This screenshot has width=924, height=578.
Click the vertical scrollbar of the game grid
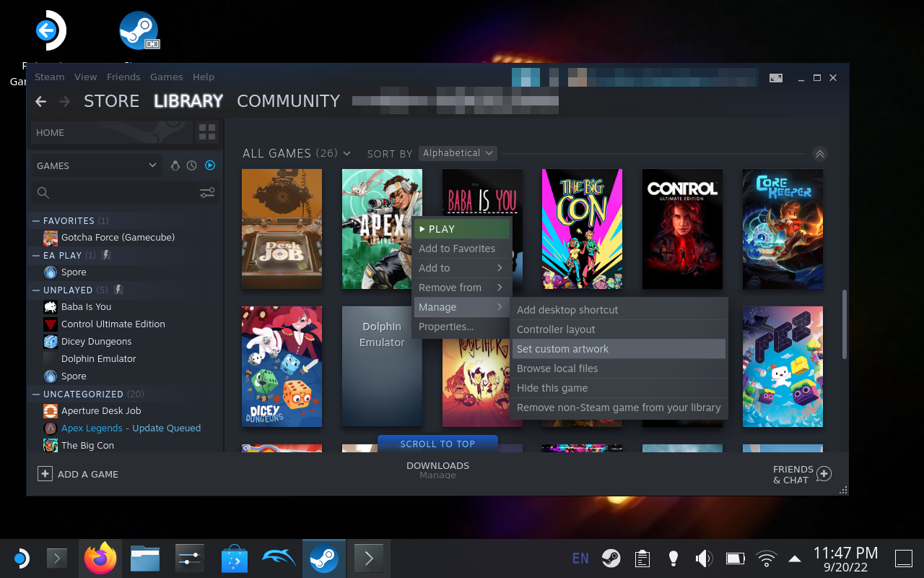click(x=842, y=325)
